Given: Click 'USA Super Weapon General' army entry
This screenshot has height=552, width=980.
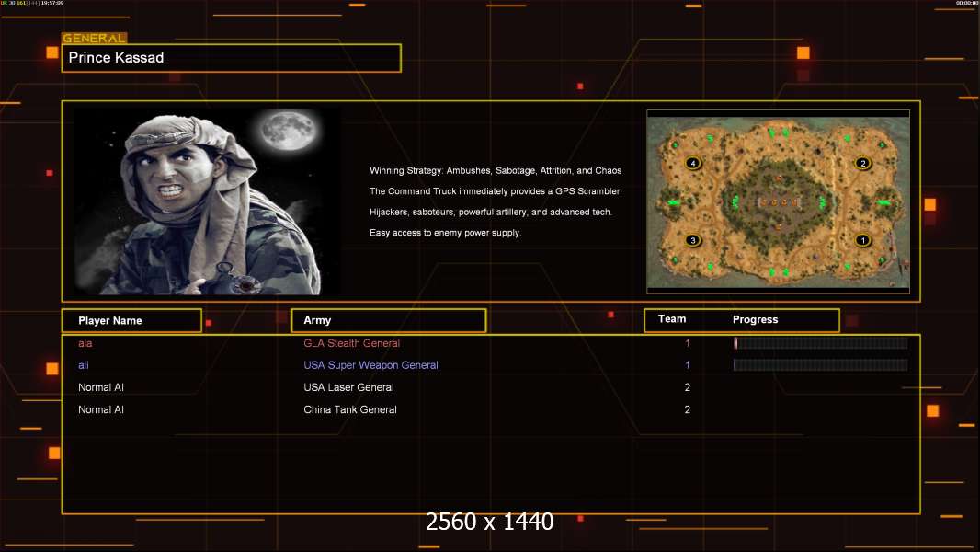Looking at the screenshot, I should pyautogui.click(x=370, y=365).
